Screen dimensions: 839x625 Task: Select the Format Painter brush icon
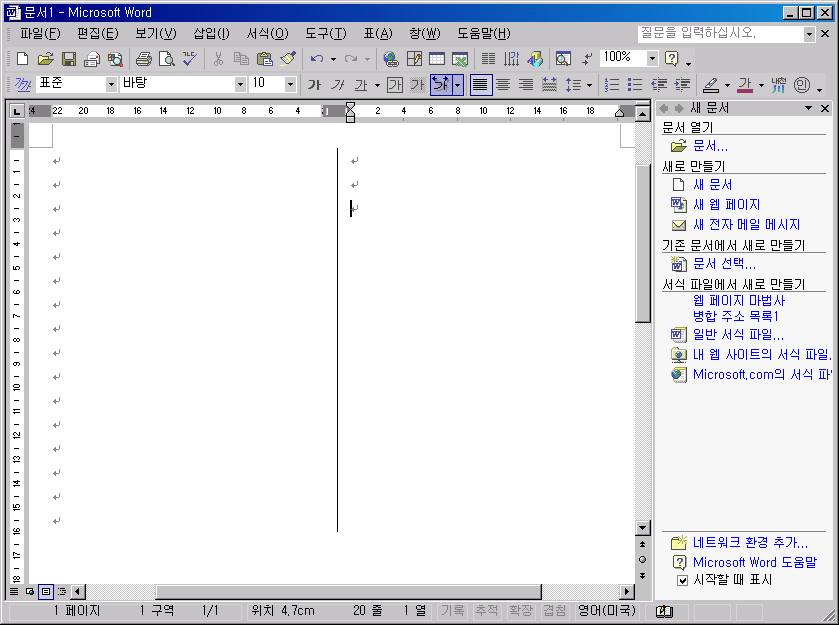pyautogui.click(x=288, y=58)
